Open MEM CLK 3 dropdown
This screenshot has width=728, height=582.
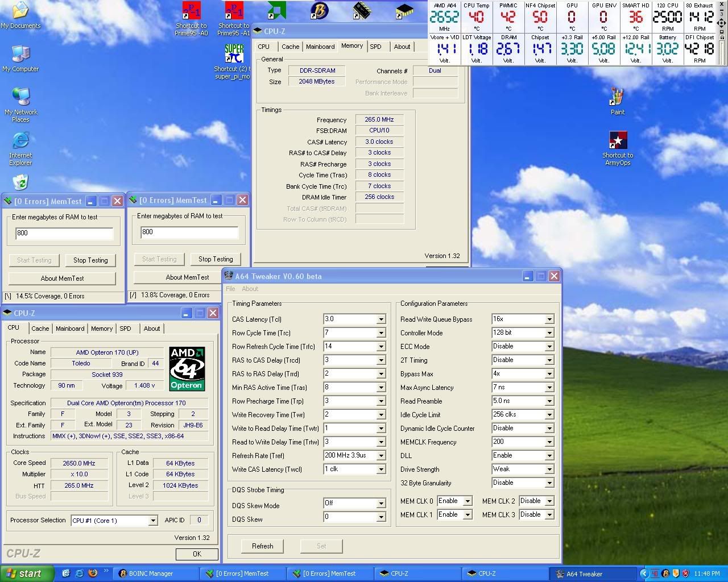tap(549, 515)
